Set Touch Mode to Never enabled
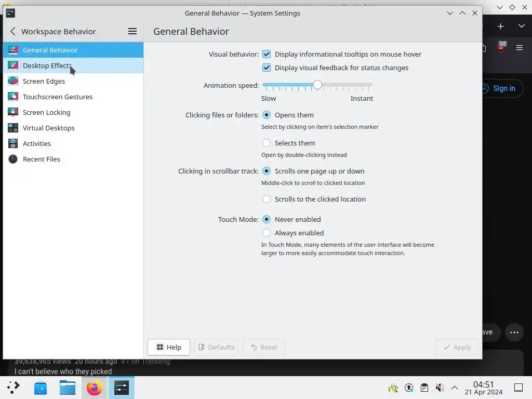532x399 pixels. 267,219
